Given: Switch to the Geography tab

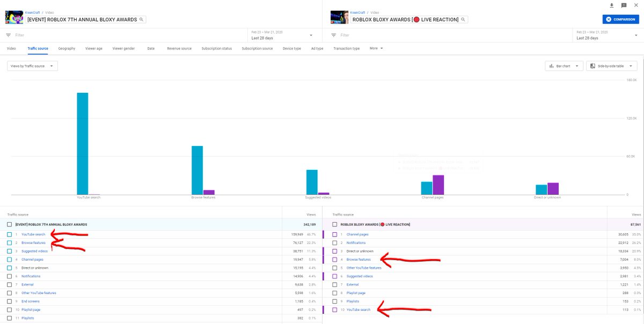Looking at the screenshot, I should pyautogui.click(x=67, y=48).
